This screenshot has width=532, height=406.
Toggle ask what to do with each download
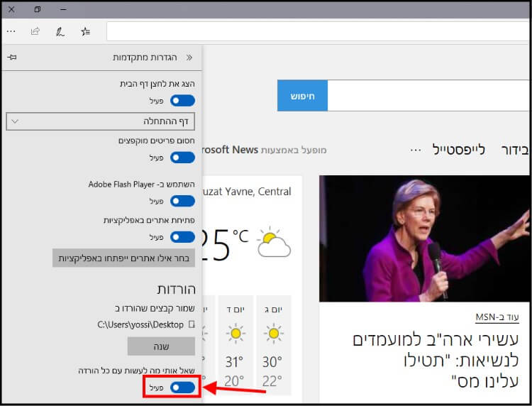(182, 388)
